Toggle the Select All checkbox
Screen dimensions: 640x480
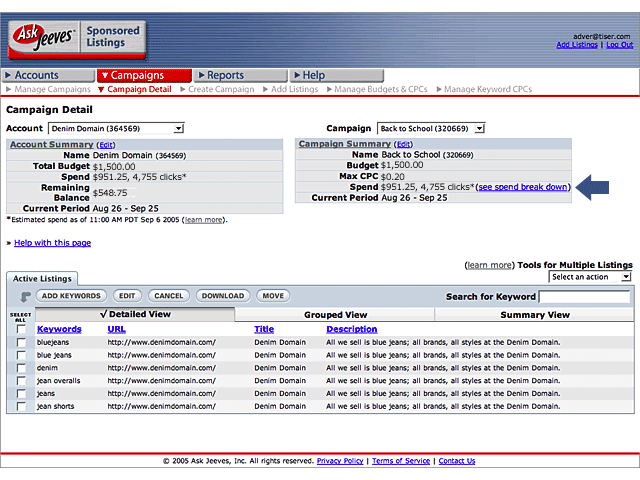(x=21, y=329)
